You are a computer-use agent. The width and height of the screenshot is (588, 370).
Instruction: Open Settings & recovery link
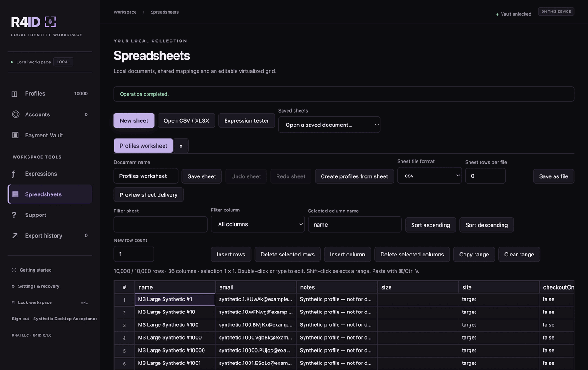tap(39, 286)
